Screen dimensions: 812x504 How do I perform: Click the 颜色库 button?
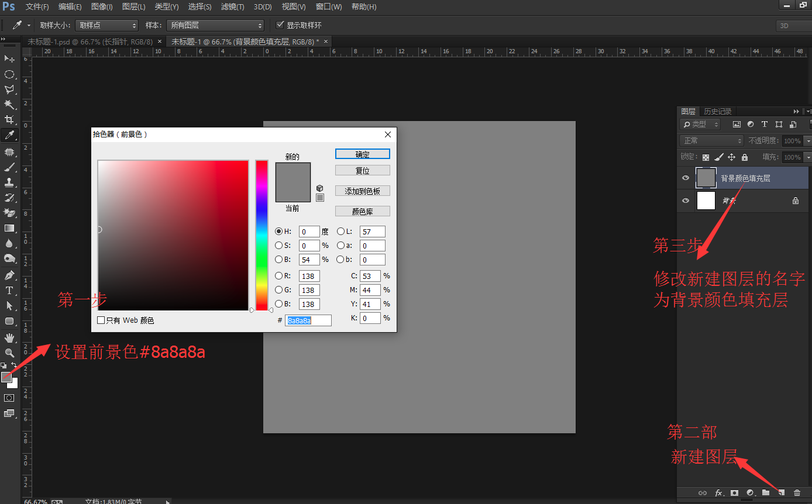[x=363, y=212]
